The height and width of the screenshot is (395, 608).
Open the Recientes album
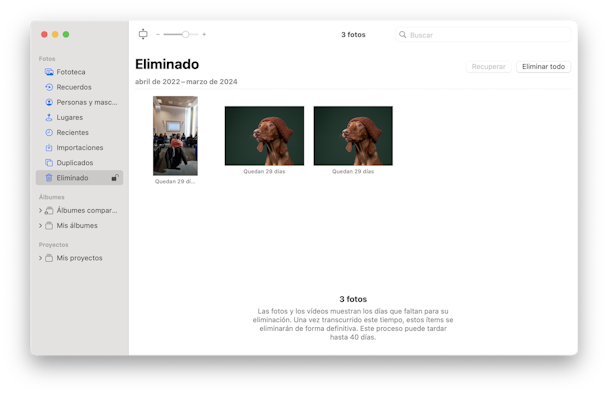click(x=79, y=133)
